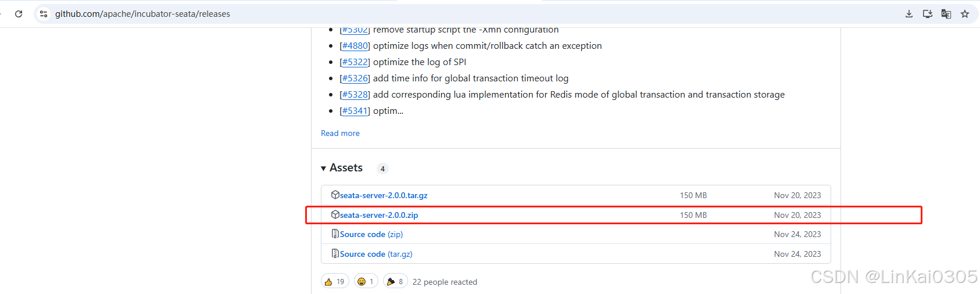Click the package icon beside seata-server-2.0.0.tar.gz
The image size is (980, 294).
point(335,195)
